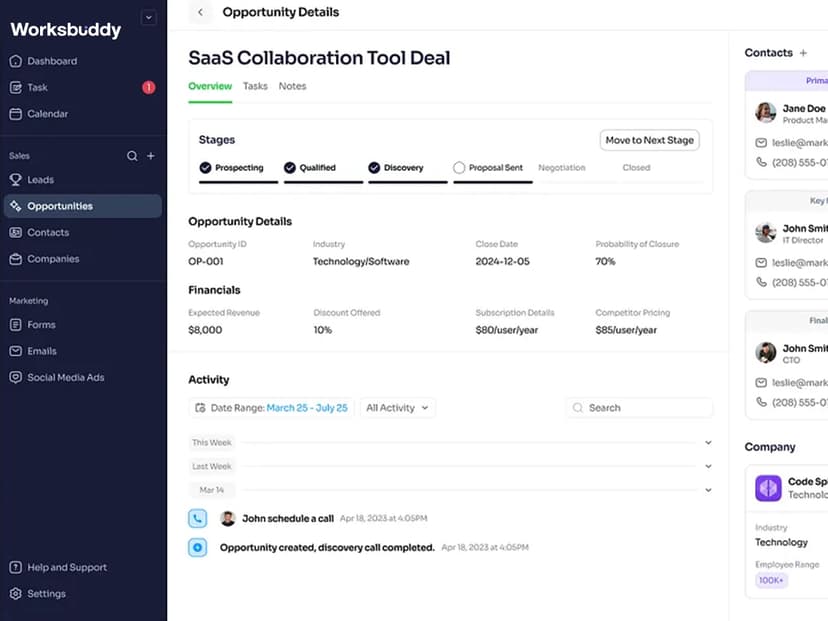Click Move to Next Stage button
The width and height of the screenshot is (828, 621).
[650, 140]
